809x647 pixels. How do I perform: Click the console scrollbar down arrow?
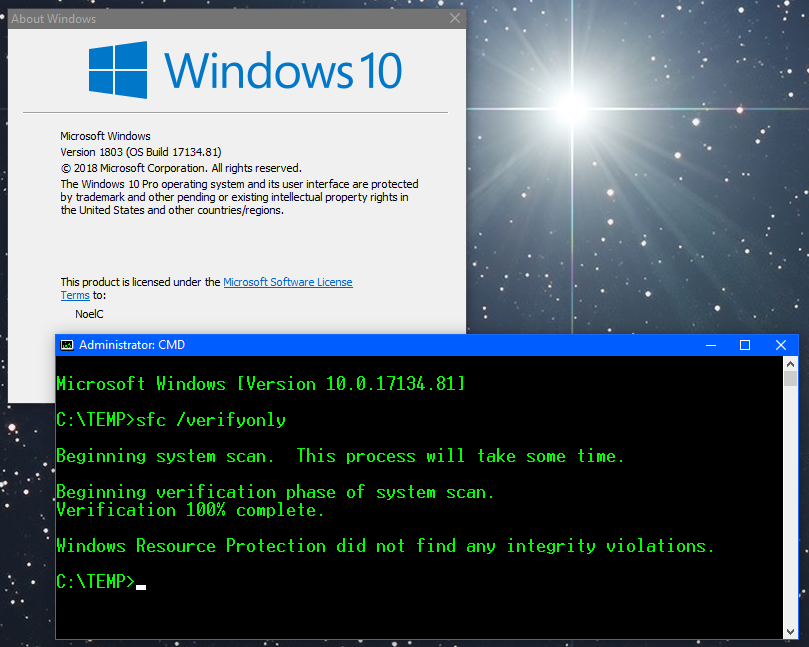click(790, 630)
